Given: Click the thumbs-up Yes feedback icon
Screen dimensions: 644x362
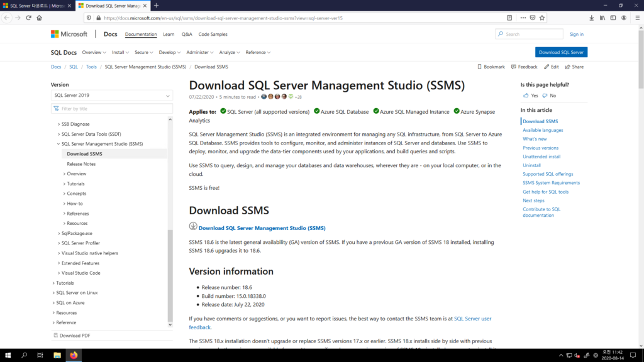Looking at the screenshot, I should pos(526,96).
